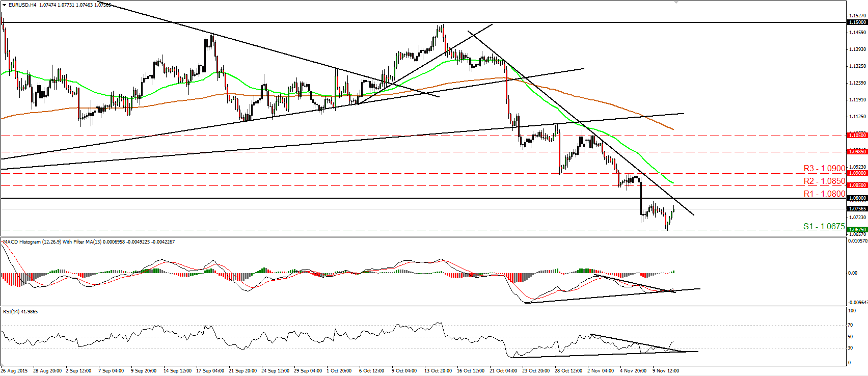
Task: Click the RSI scale value 30
Action: pyautogui.click(x=850, y=348)
